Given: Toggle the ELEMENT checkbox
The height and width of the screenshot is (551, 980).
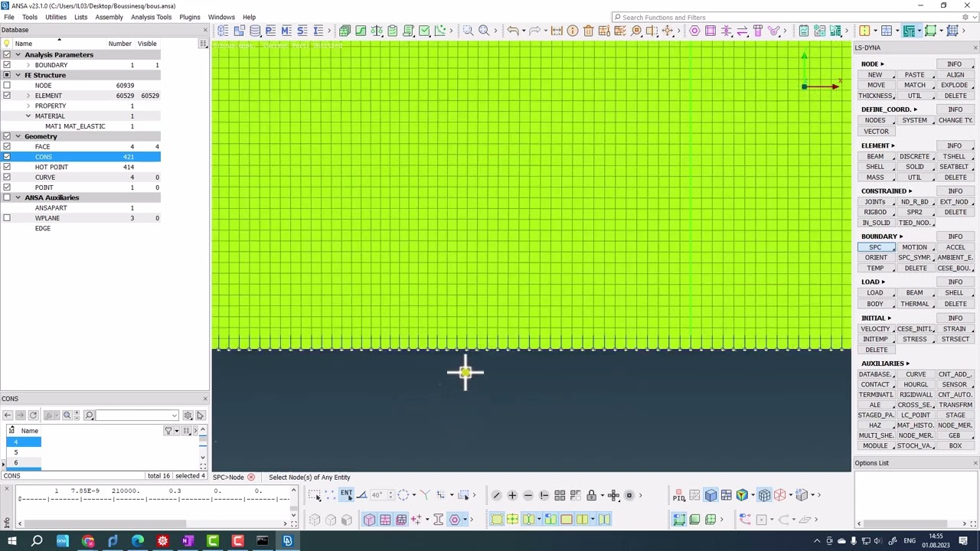Looking at the screenshot, I should [7, 96].
